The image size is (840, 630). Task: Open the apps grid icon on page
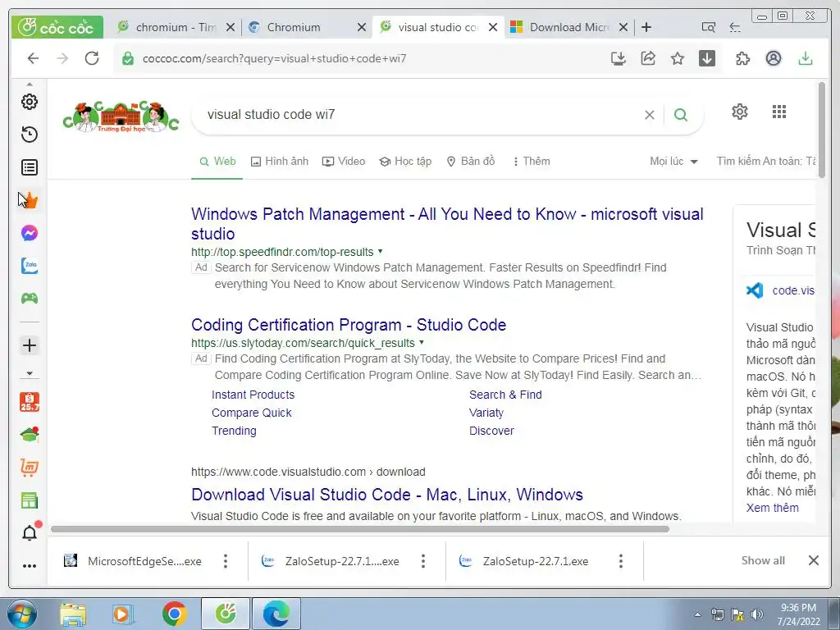pos(779,112)
